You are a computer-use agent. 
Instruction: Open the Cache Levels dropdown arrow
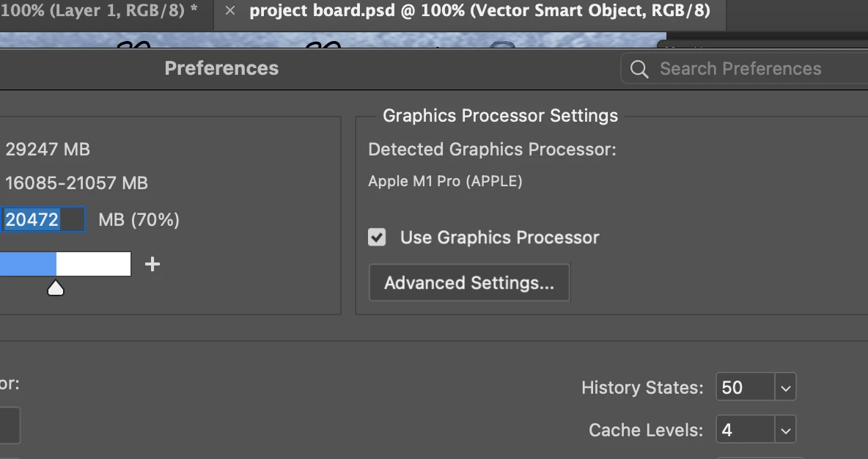click(785, 430)
